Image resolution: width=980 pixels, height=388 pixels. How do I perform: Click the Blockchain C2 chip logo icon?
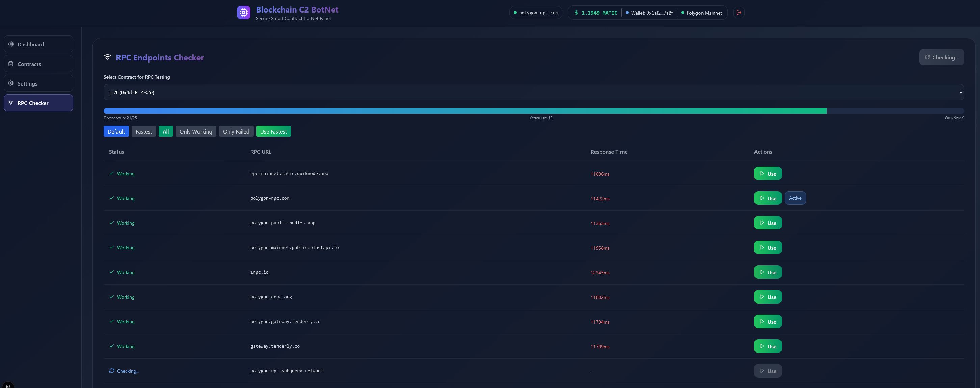pyautogui.click(x=243, y=13)
